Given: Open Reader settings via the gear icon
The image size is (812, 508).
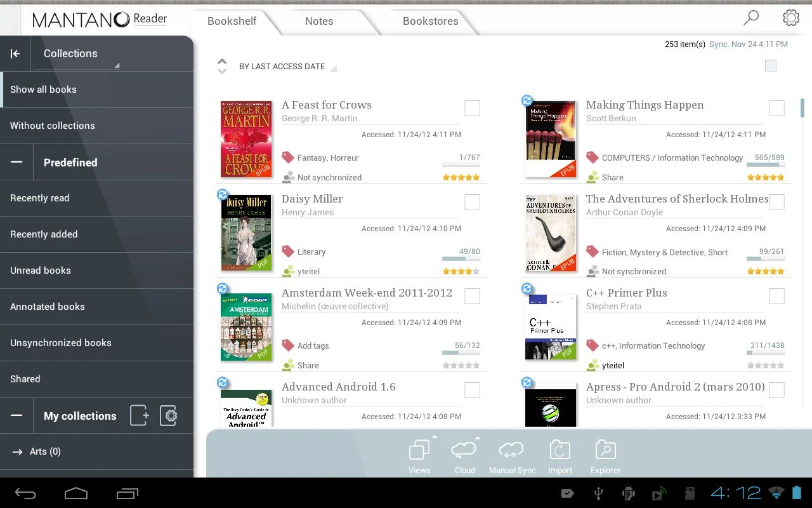Looking at the screenshot, I should pos(790,18).
